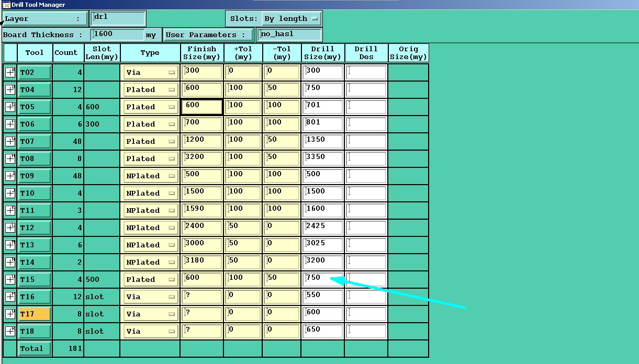The width and height of the screenshot is (639, 364).
Task: Click the plus icon beside T12
Action: 10,227
